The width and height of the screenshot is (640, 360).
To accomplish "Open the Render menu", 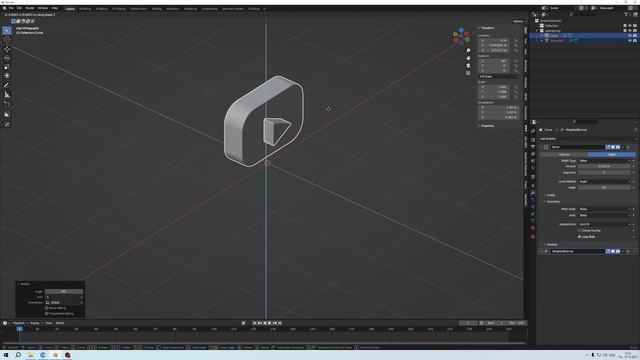I will [x=30, y=8].
